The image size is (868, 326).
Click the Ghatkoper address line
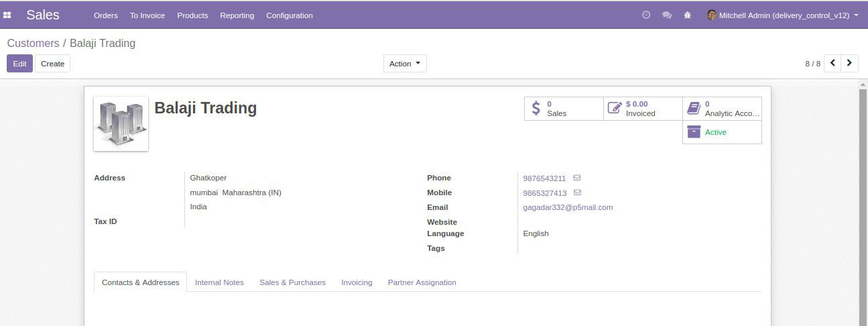click(x=208, y=178)
